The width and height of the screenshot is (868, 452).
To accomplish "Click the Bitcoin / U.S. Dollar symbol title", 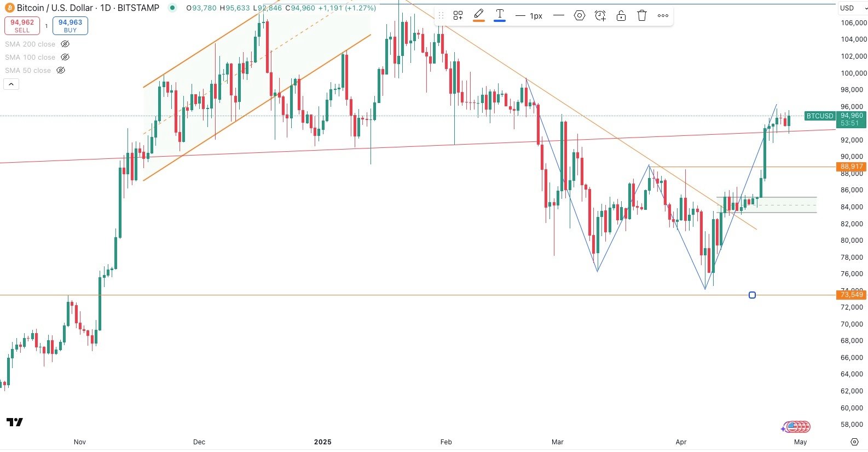I will point(55,8).
